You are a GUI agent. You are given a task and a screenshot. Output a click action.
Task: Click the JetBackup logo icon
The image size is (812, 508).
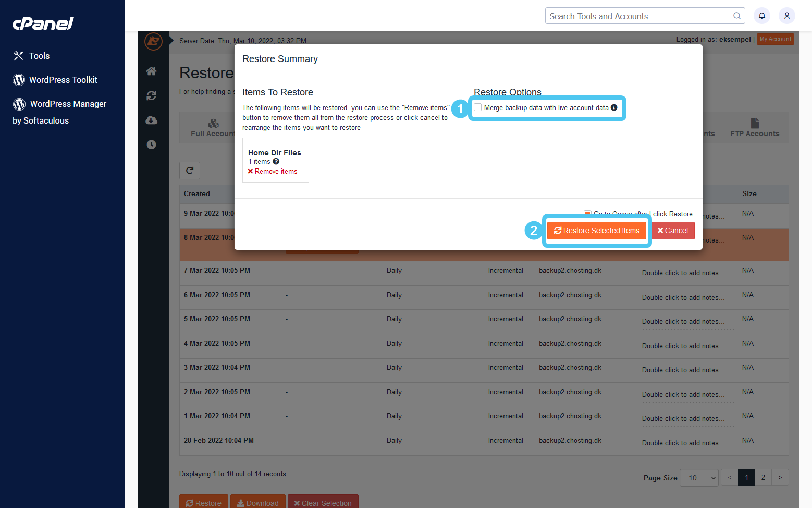[153, 41]
